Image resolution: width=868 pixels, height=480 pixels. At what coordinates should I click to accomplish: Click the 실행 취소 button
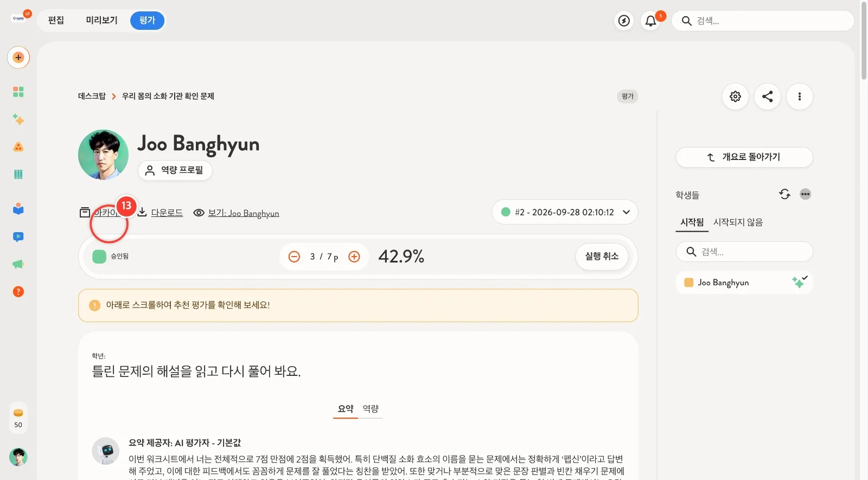(602, 257)
